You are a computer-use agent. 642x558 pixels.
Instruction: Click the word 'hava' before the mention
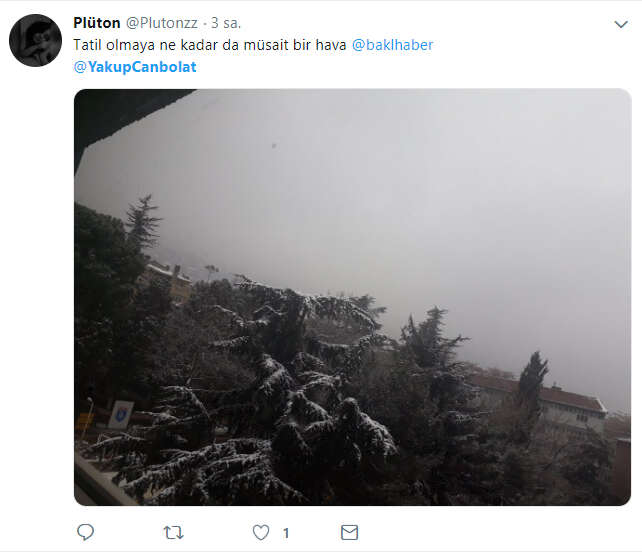click(328, 45)
